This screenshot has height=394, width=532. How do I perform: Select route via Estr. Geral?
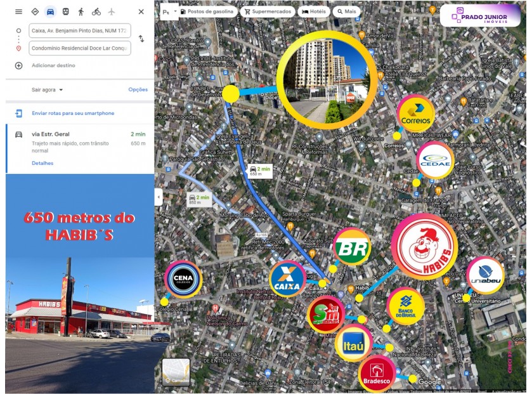pos(80,148)
